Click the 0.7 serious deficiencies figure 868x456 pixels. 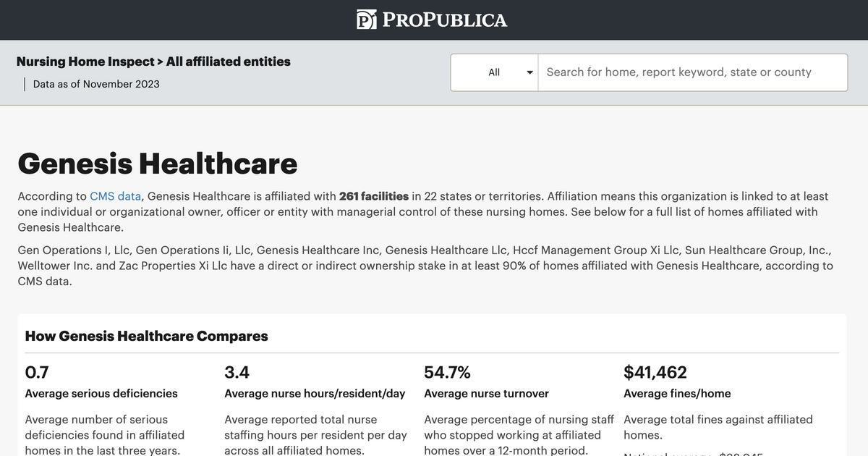pos(37,372)
